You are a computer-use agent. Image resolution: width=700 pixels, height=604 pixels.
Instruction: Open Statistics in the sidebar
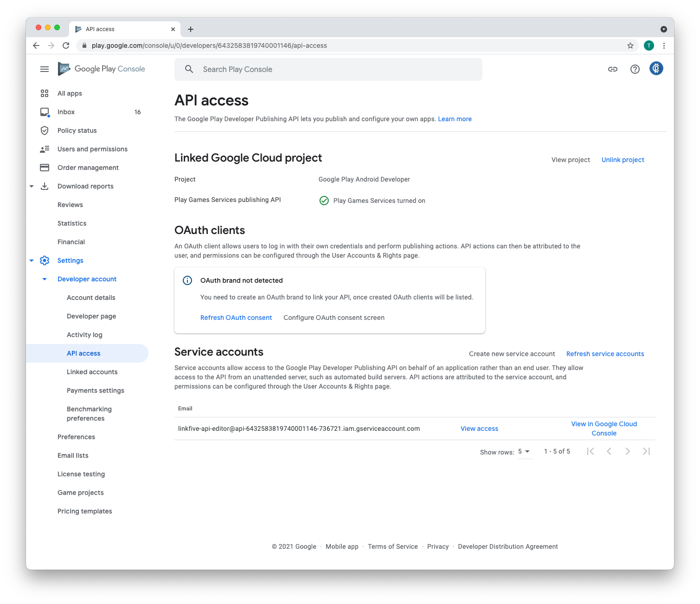pyautogui.click(x=72, y=223)
